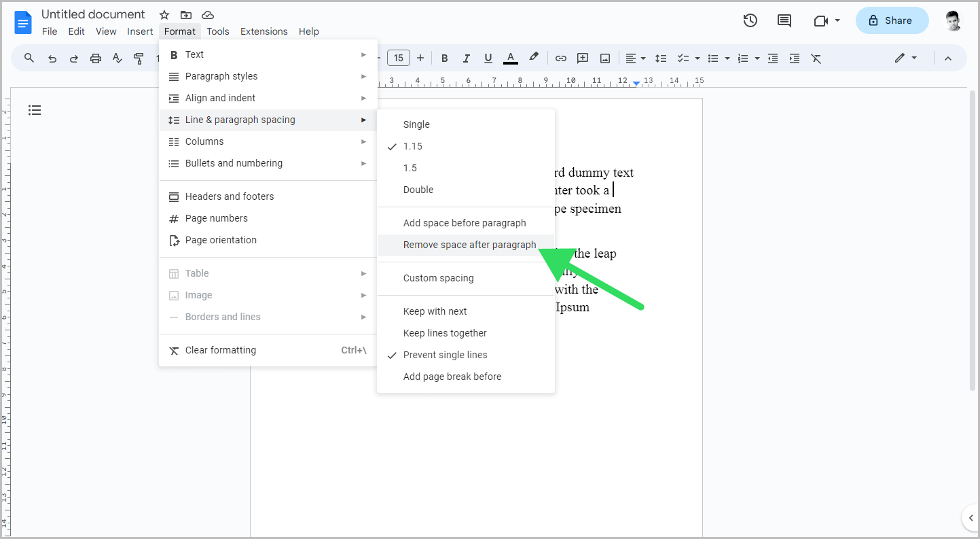Disable Prevent single lines
The height and width of the screenshot is (539, 980).
[445, 354]
